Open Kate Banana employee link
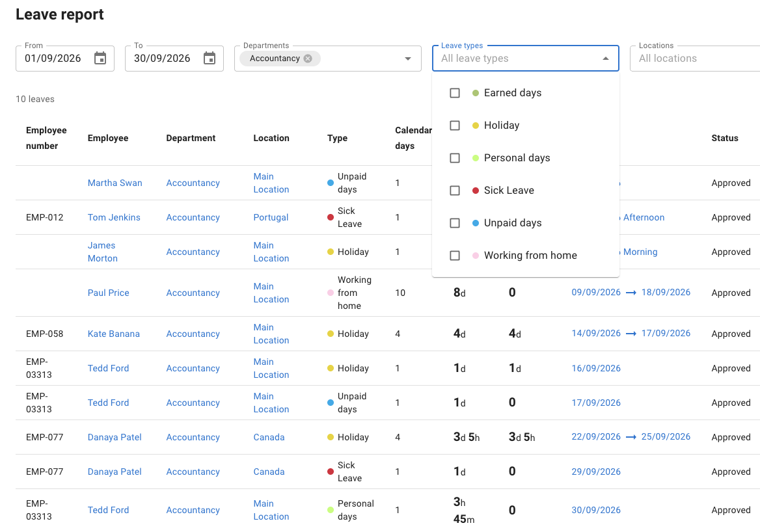The image size is (760, 532). [113, 334]
